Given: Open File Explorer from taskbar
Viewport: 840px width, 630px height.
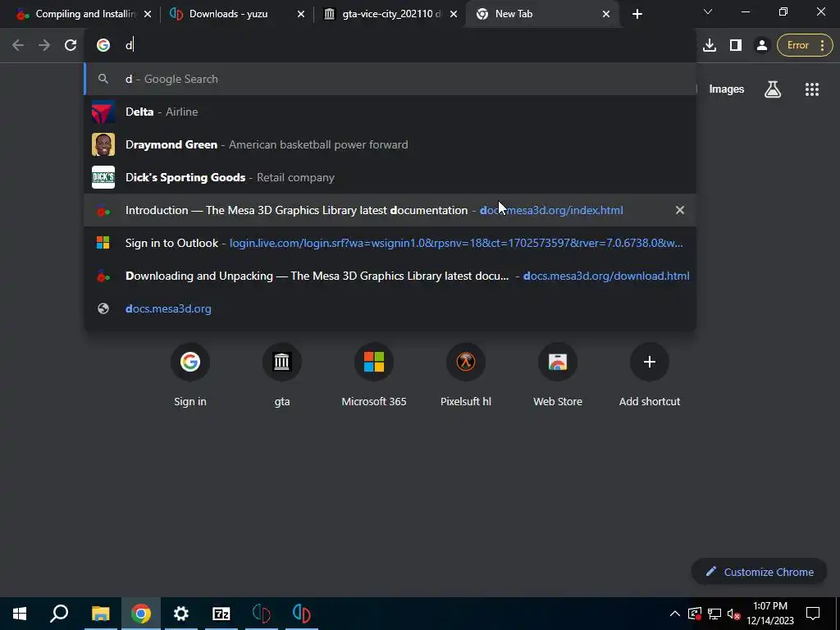Looking at the screenshot, I should tap(100, 614).
